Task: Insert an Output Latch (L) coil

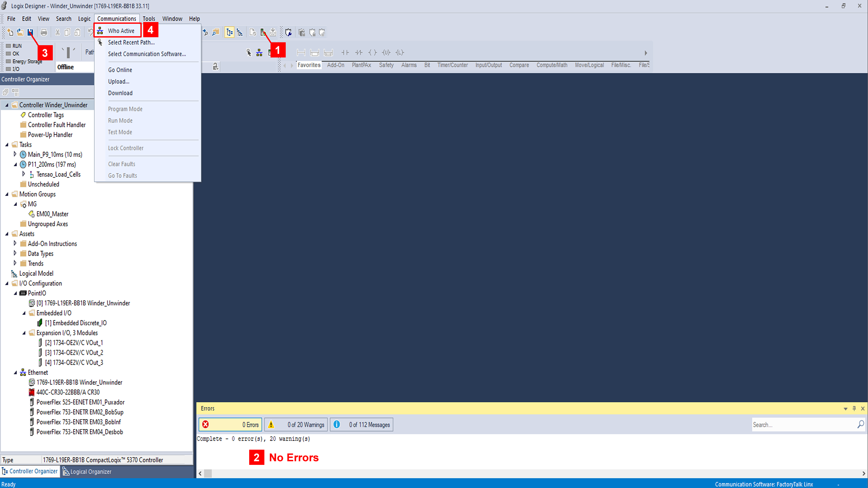Action: click(x=400, y=53)
